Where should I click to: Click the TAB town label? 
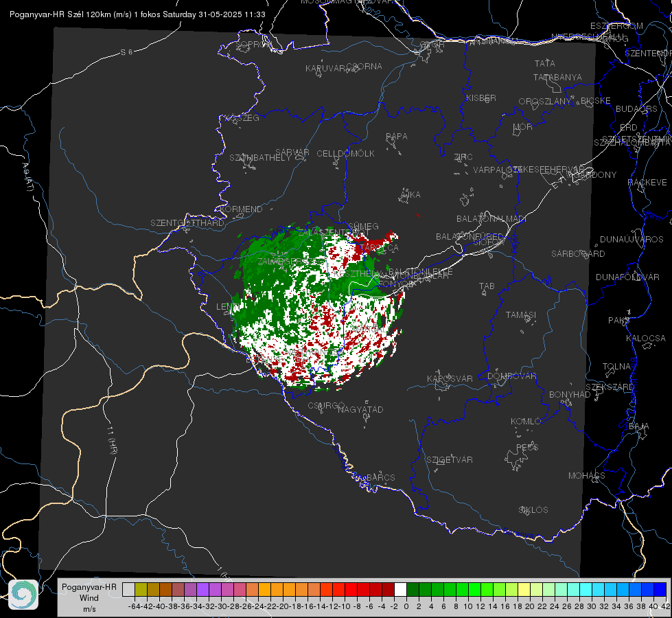pyautogui.click(x=487, y=286)
